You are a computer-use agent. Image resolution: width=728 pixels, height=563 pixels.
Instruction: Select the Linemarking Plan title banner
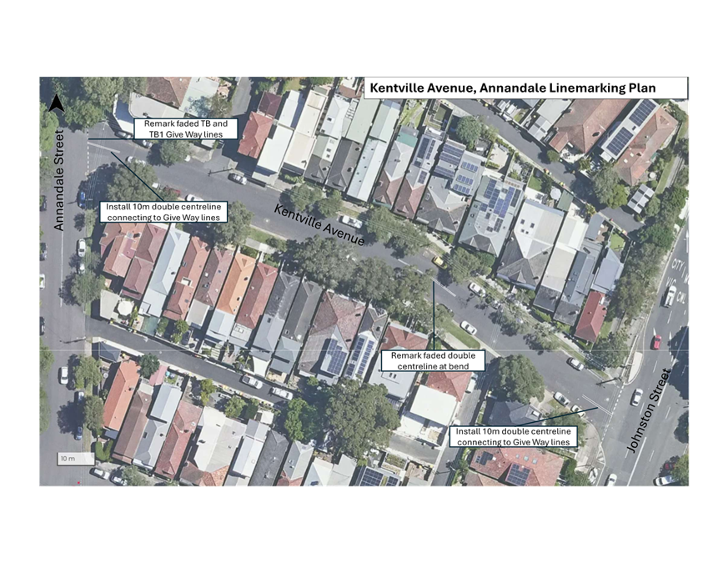[525, 88]
